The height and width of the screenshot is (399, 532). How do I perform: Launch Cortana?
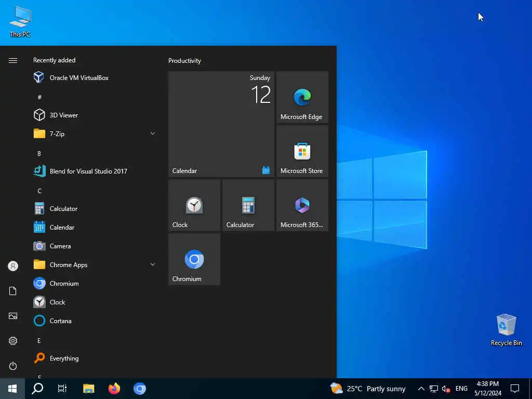pyautogui.click(x=95, y=321)
